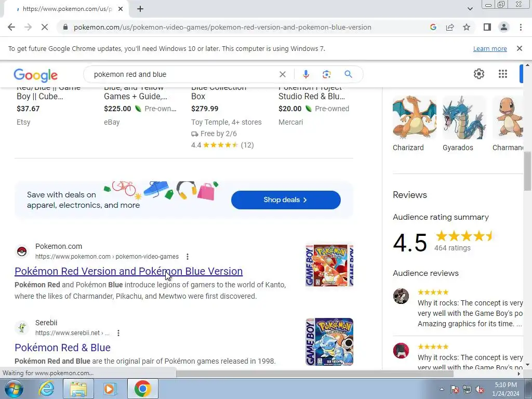Open Pokémon Red Version and Blue Version result
The width and height of the screenshot is (532, 399).
click(x=129, y=271)
